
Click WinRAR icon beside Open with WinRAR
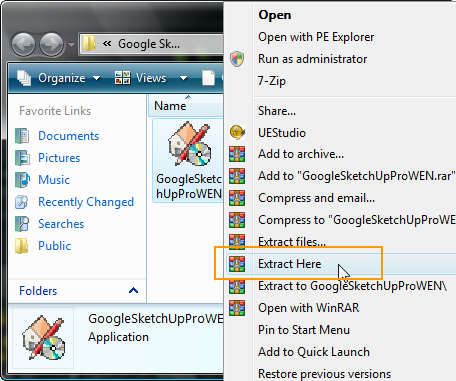click(237, 308)
